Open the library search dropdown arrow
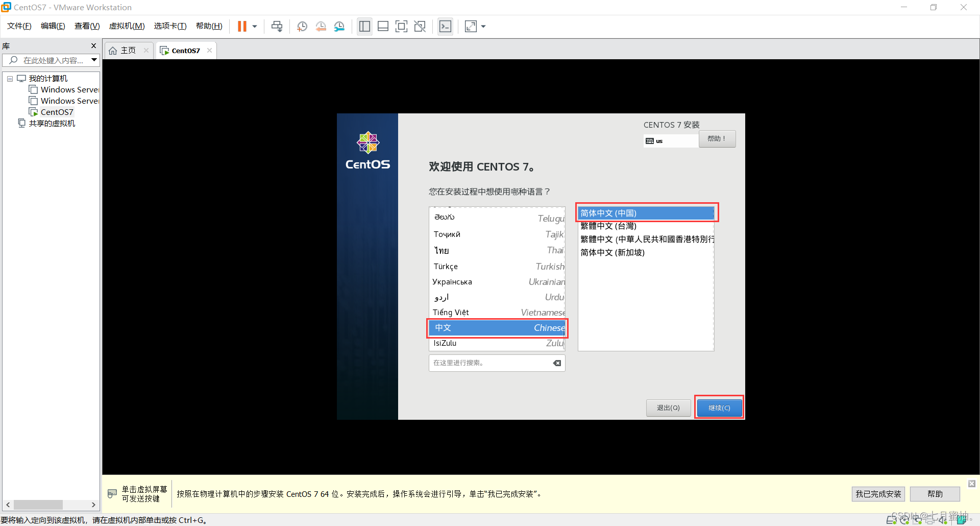 coord(94,60)
